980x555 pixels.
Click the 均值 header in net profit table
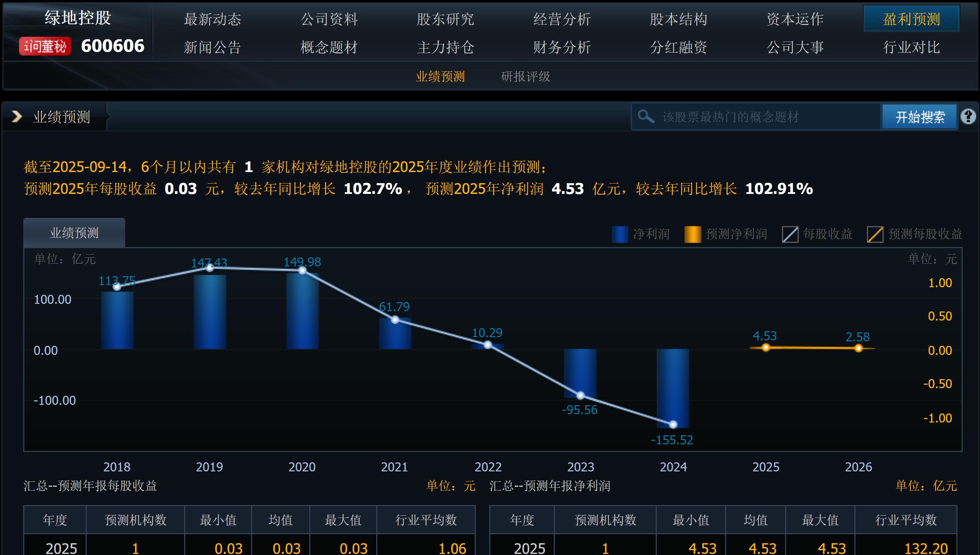click(756, 520)
